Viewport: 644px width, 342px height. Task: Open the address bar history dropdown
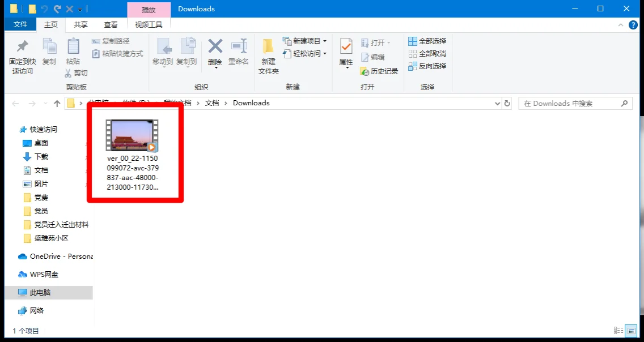tap(497, 103)
